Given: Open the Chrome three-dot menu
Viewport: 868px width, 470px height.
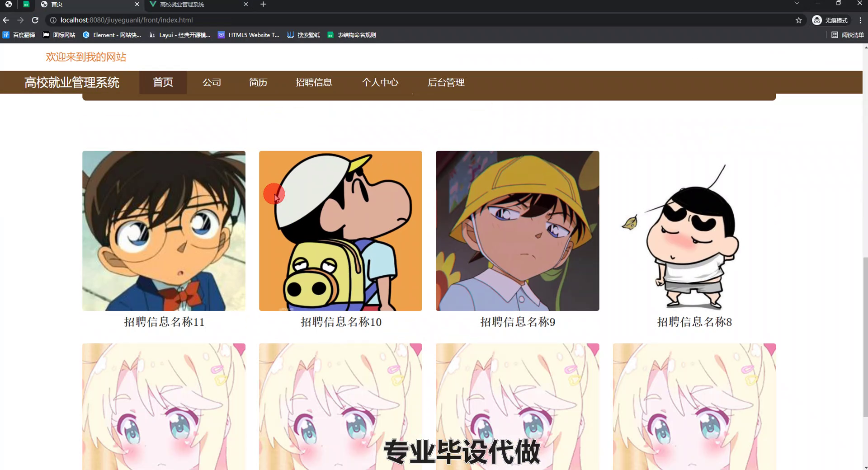Looking at the screenshot, I should click(860, 20).
